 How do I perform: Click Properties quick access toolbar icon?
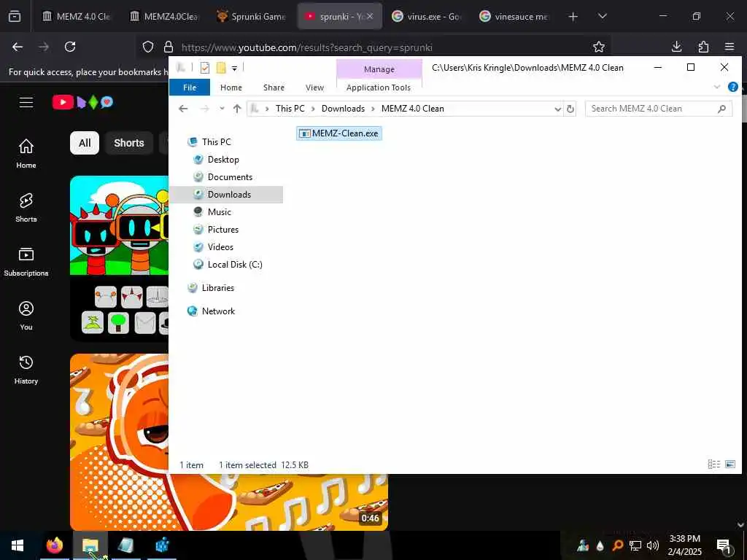205,68
